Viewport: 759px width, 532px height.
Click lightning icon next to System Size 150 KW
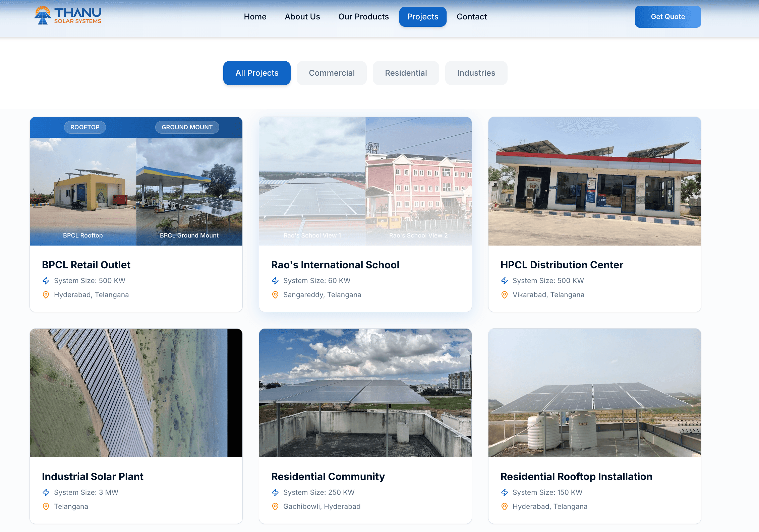tap(505, 492)
